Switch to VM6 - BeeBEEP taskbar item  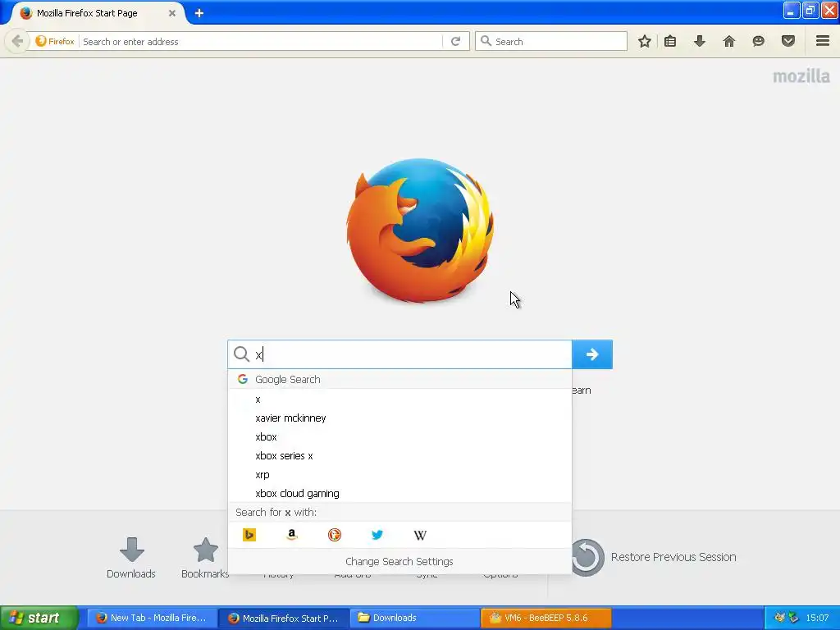[x=546, y=618]
